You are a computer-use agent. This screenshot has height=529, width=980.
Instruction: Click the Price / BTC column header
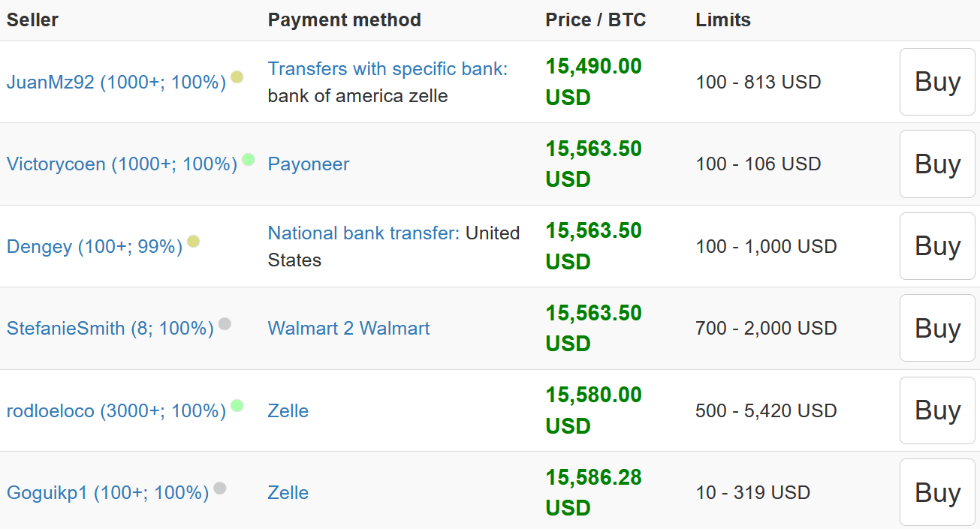click(x=596, y=20)
